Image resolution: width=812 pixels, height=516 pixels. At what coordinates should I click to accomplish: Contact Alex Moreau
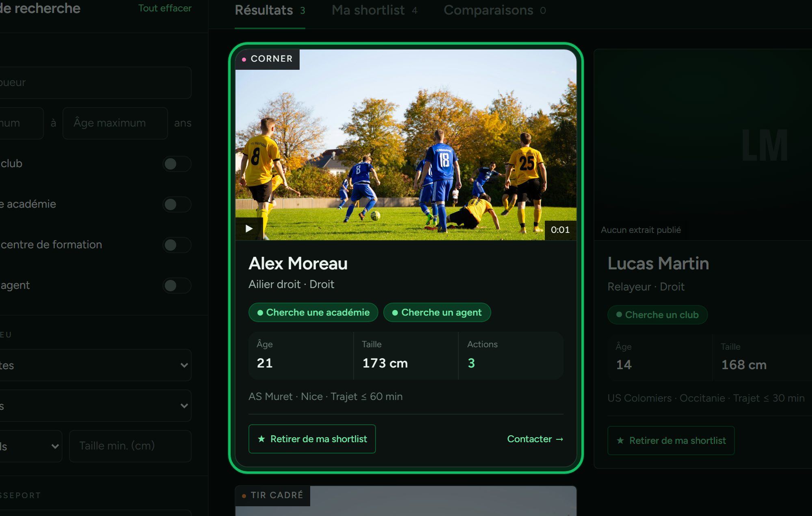535,439
